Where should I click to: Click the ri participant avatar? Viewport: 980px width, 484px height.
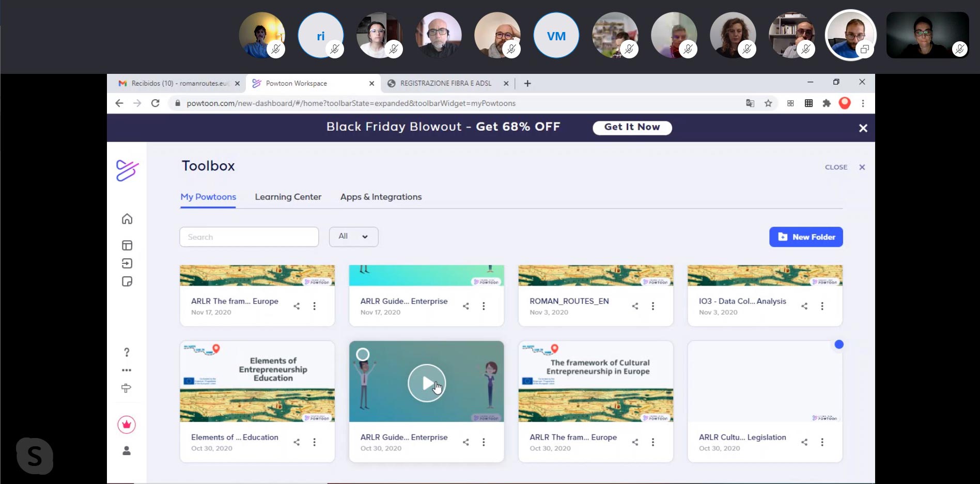coord(321,36)
